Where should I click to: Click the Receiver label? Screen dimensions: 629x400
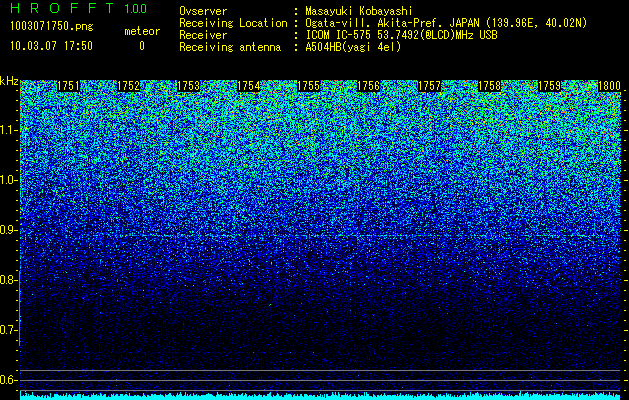tap(203, 35)
